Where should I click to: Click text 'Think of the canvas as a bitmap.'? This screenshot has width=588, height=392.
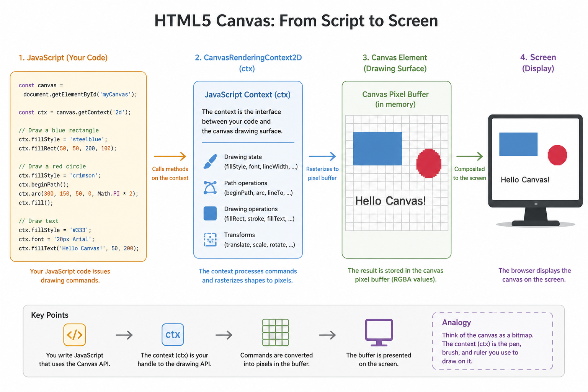488,335
